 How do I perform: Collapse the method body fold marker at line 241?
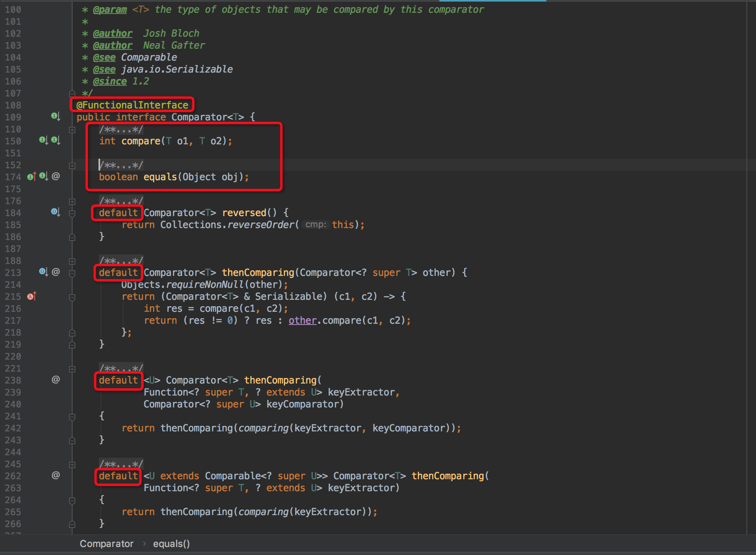[72, 417]
